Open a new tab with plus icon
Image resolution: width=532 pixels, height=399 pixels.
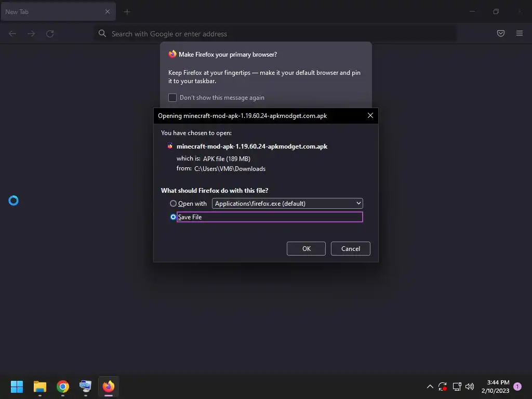[127, 12]
